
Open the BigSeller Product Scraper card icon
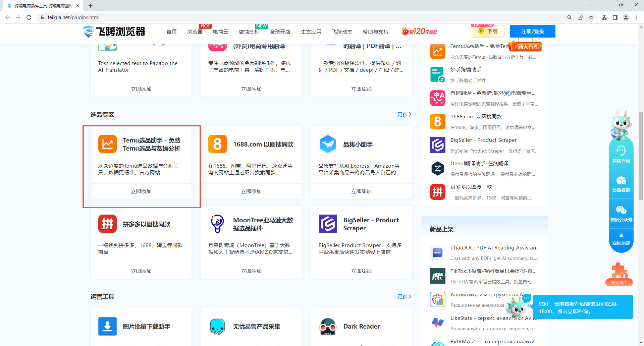tap(328, 224)
